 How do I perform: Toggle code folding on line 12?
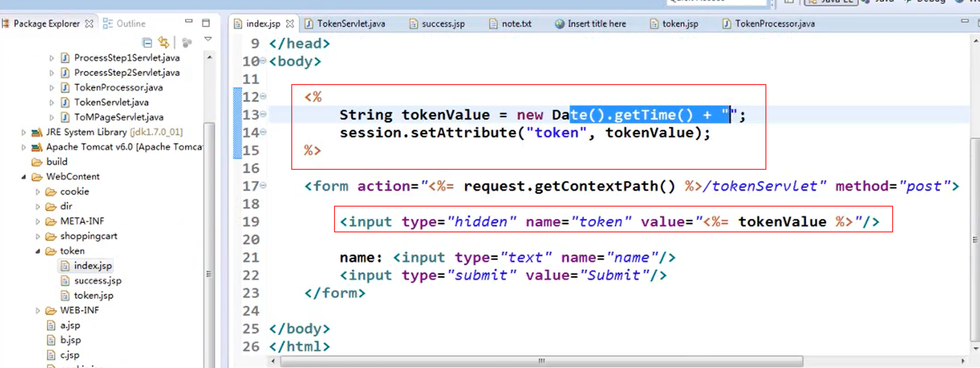point(263,96)
